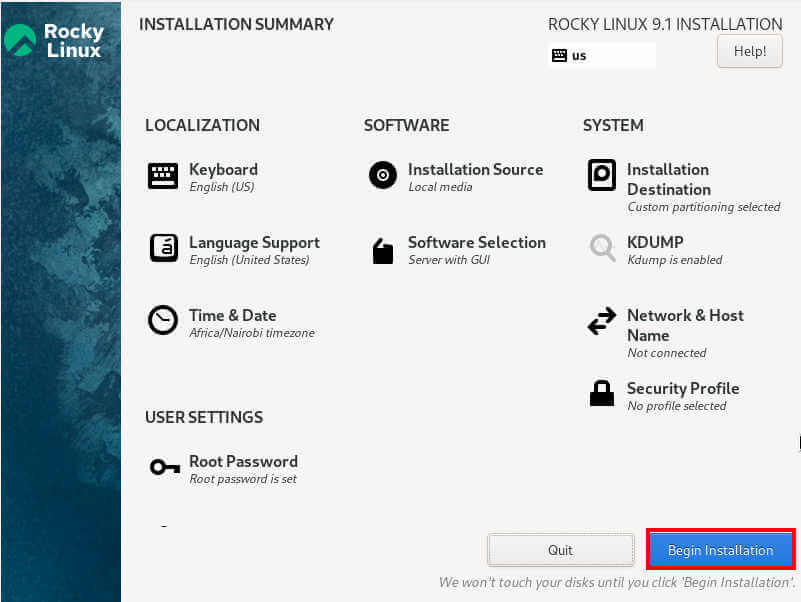Open Software Selection settings

(477, 242)
